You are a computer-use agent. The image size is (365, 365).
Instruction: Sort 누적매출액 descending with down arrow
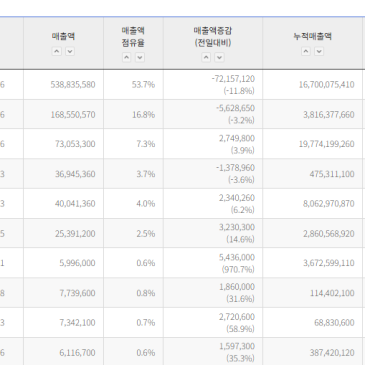319,51
